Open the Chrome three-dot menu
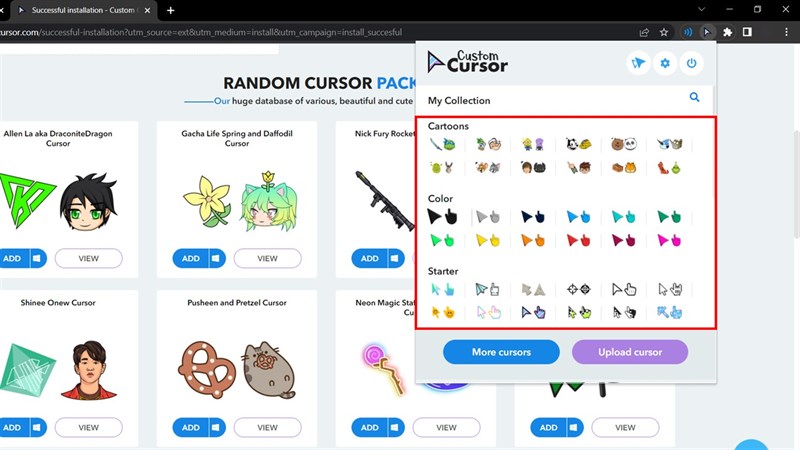Viewport: 800px width, 450px height. [x=786, y=32]
